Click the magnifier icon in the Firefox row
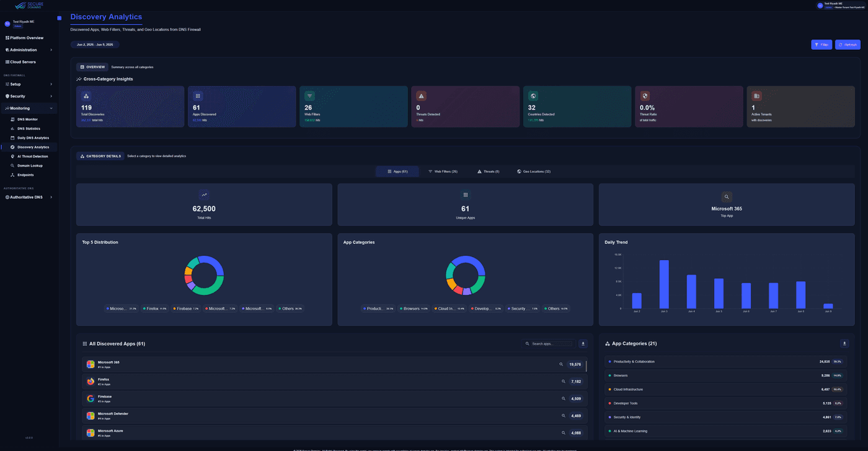The width and height of the screenshot is (868, 451). pyautogui.click(x=564, y=382)
